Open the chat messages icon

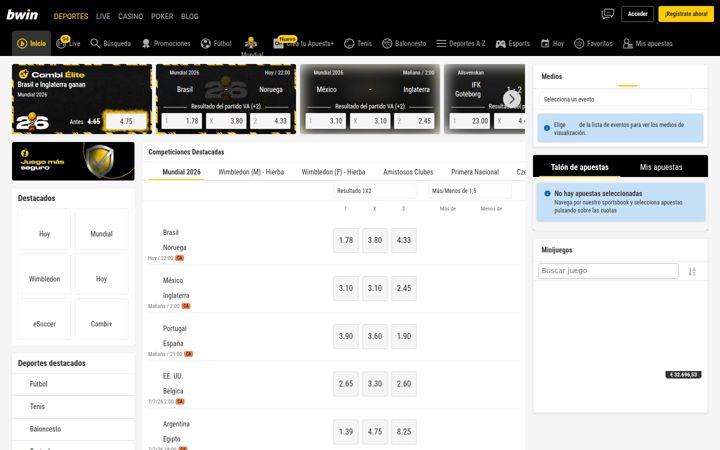(x=608, y=14)
